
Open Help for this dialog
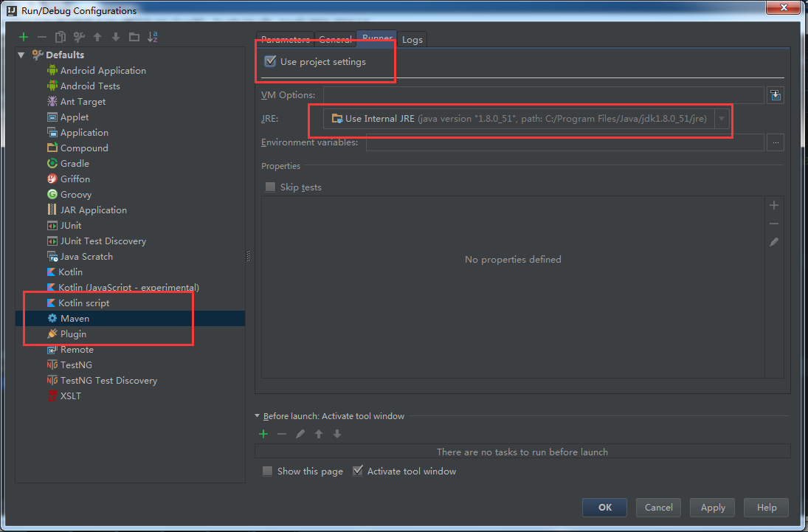(x=766, y=508)
